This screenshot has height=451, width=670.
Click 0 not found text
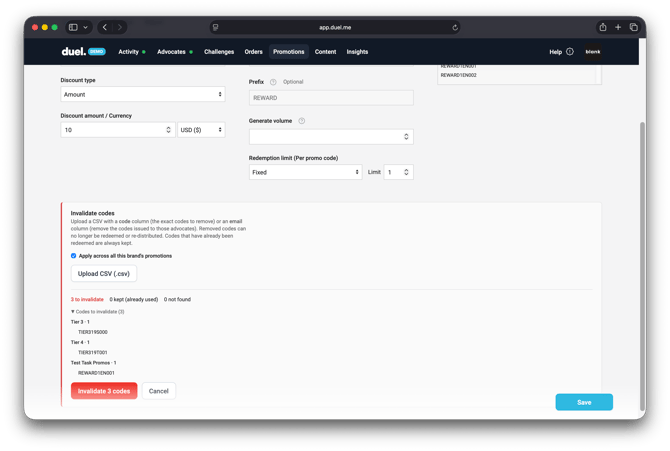177,300
